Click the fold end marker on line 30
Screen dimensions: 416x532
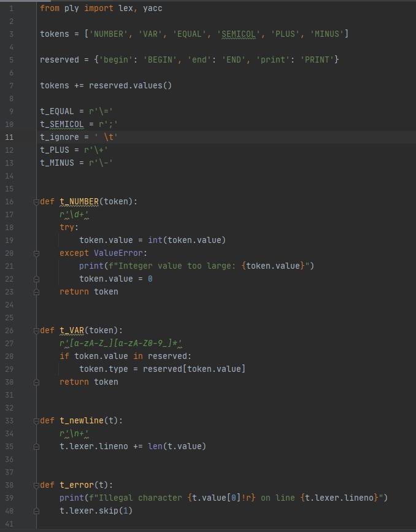pos(36,382)
